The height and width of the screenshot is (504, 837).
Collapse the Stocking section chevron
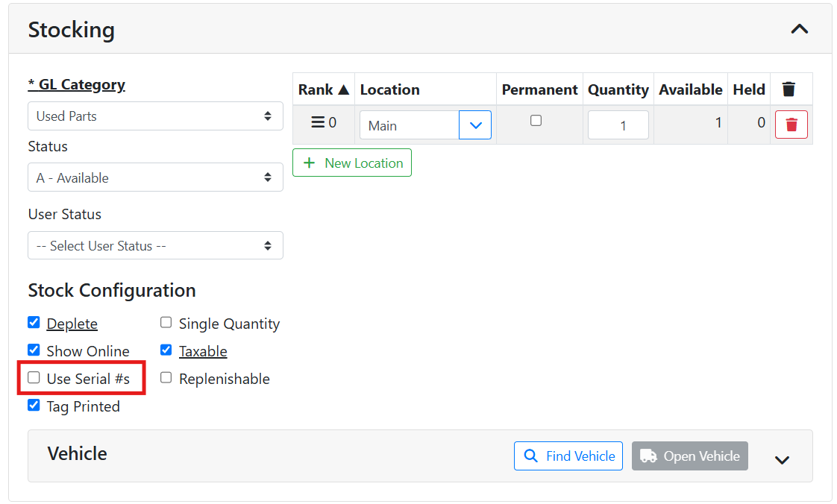pos(799,29)
